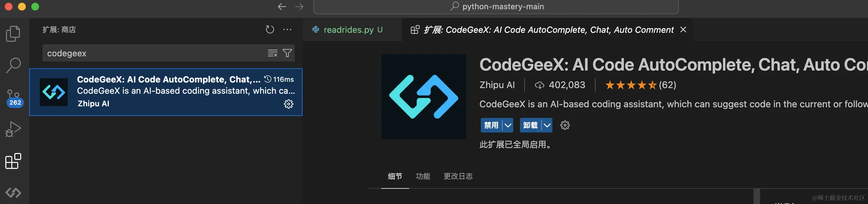This screenshot has width=868, height=204.
Task: Close the CodeGeeX extension tab
Action: [x=683, y=29]
